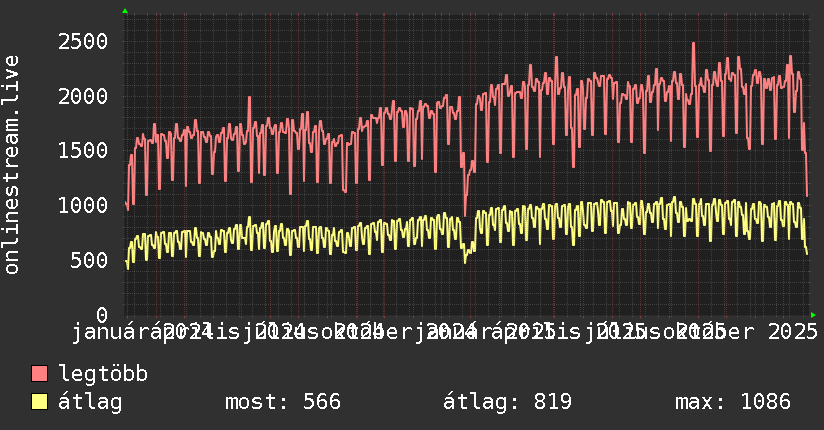Click the 500 y-axis label

click(89, 260)
